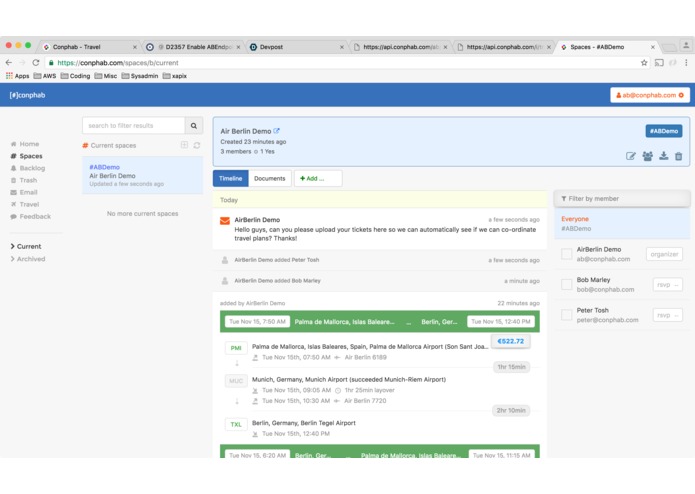Click the #ABDemo tag button

click(x=664, y=131)
